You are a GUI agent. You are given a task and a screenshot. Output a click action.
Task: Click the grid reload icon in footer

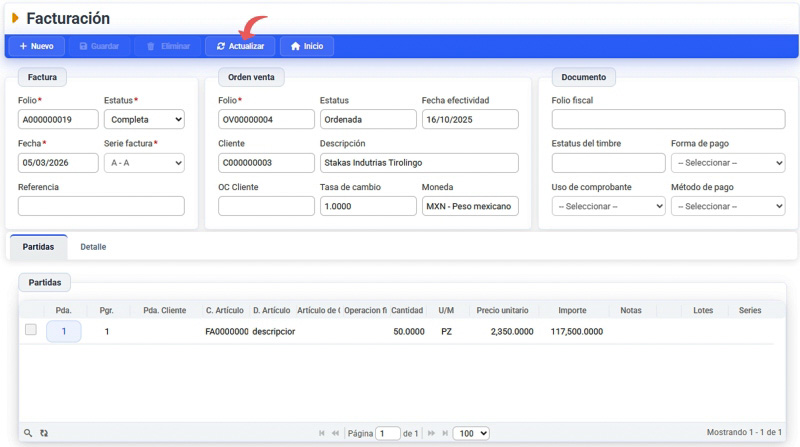pos(44,433)
